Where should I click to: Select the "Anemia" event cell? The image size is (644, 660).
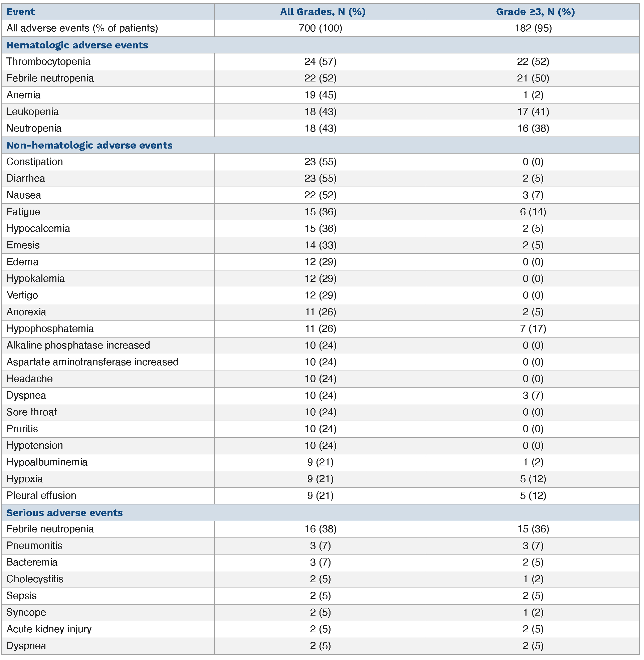click(x=23, y=95)
